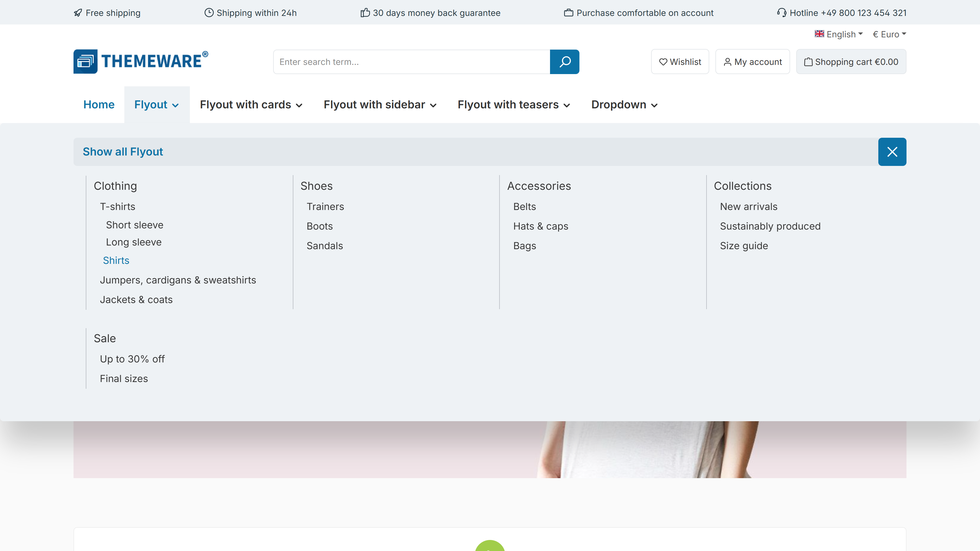Collapse the Flyout menu
The height and width of the screenshot is (551, 980).
[x=157, y=105]
